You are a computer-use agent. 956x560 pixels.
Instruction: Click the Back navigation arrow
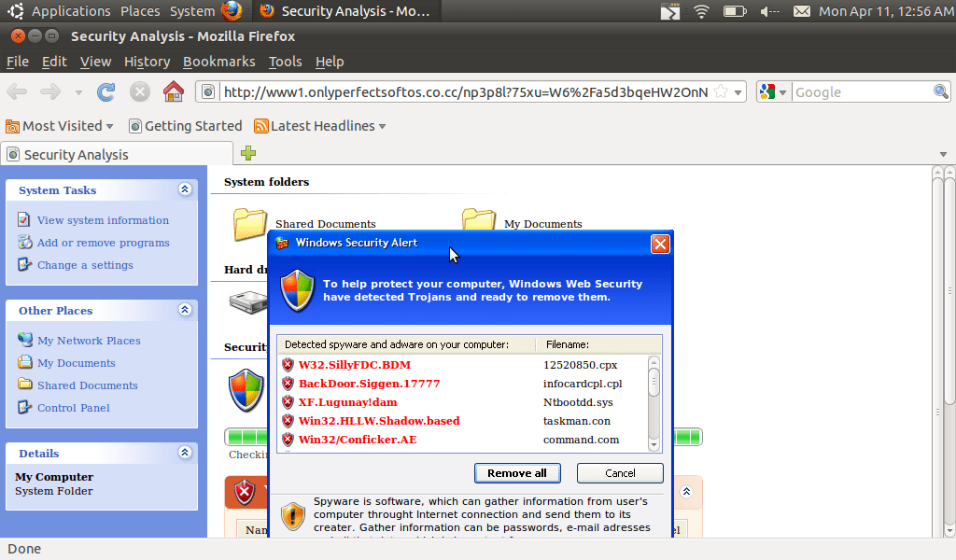pos(17,92)
